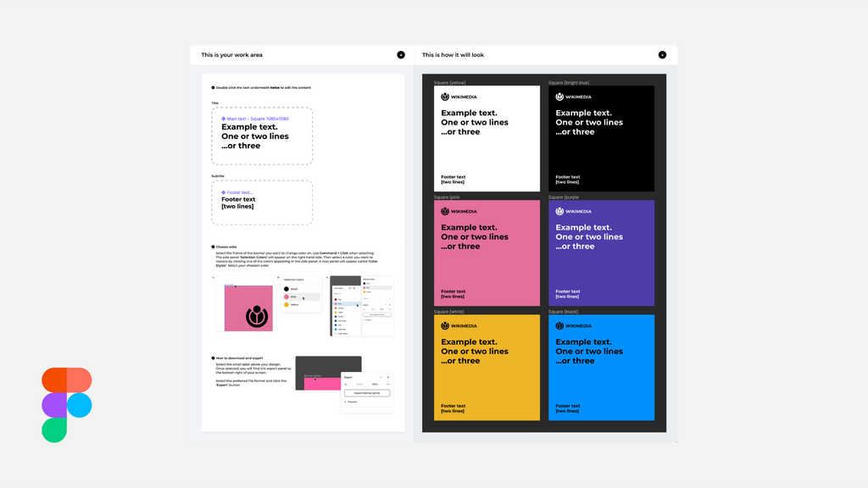Click round icon in 'This is your work area' header
The width and height of the screenshot is (868, 488).
point(401,55)
